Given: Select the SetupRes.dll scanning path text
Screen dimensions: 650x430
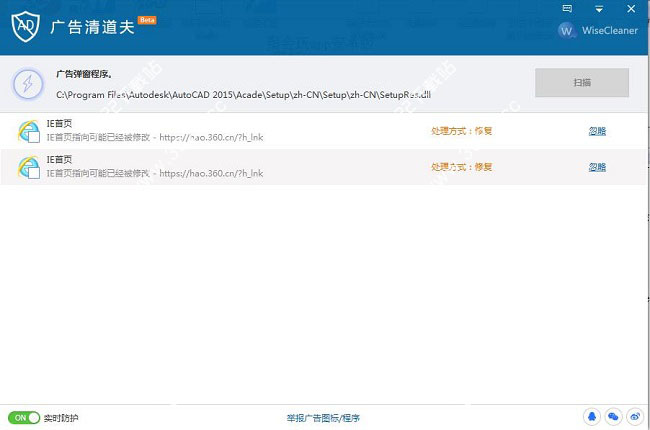Looking at the screenshot, I should 243,95.
